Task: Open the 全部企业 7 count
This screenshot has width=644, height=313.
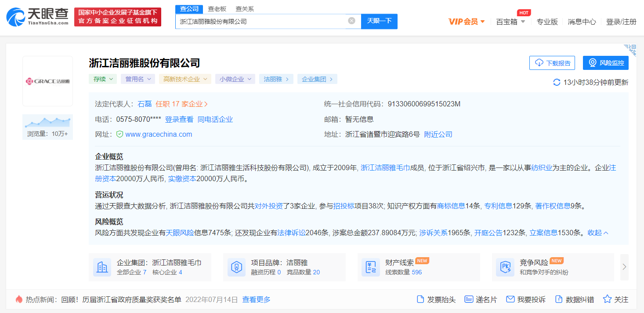Action: [132, 272]
